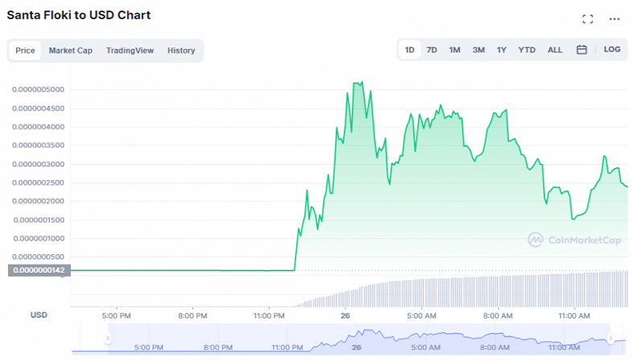Toggle LOG scale on the chart
The image size is (644, 362).
pos(612,49)
